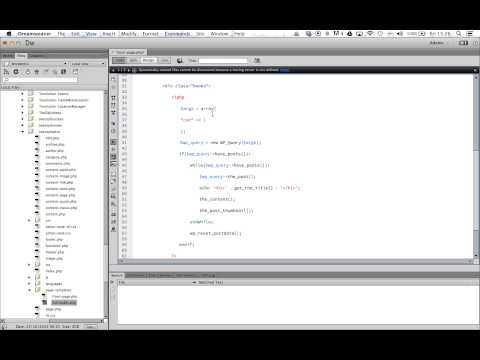The width and height of the screenshot is (480, 360).
Task: Click the document Title input field
Action: 223,60
